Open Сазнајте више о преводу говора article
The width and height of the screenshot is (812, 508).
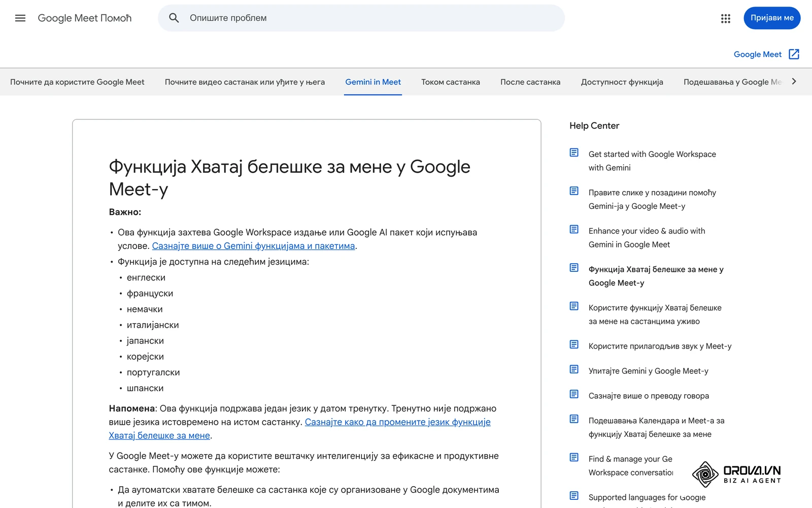[x=649, y=396]
